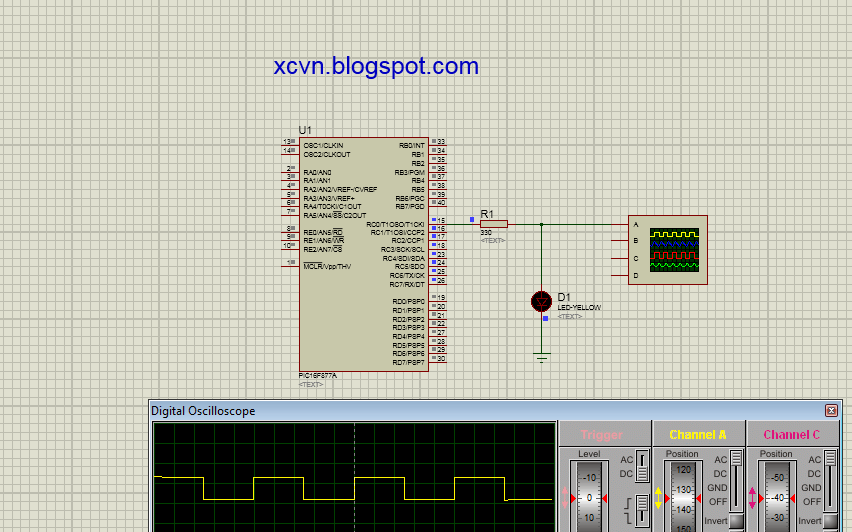Image resolution: width=852 pixels, height=532 pixels.
Task: Click the PIC16F877A part name label
Action: (318, 375)
